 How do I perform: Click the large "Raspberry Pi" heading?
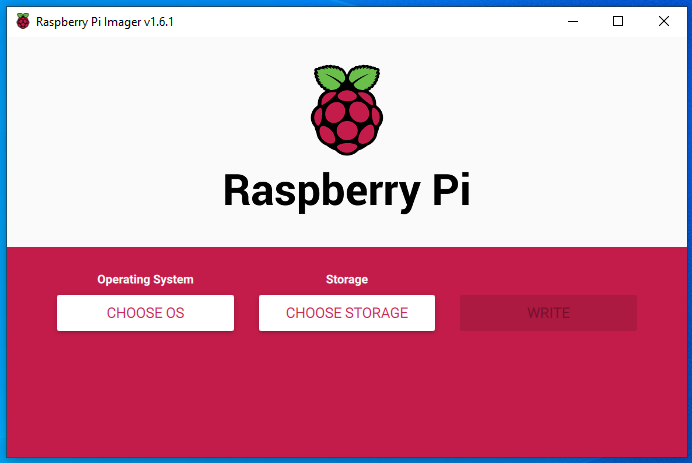point(347,191)
